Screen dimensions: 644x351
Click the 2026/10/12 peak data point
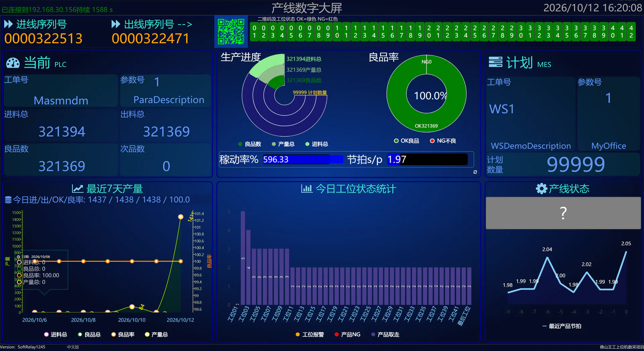pos(180,217)
